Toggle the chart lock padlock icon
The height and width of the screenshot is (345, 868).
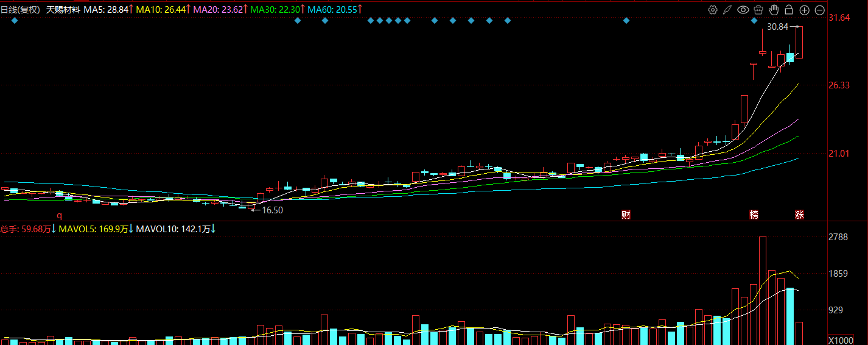[x=789, y=9]
